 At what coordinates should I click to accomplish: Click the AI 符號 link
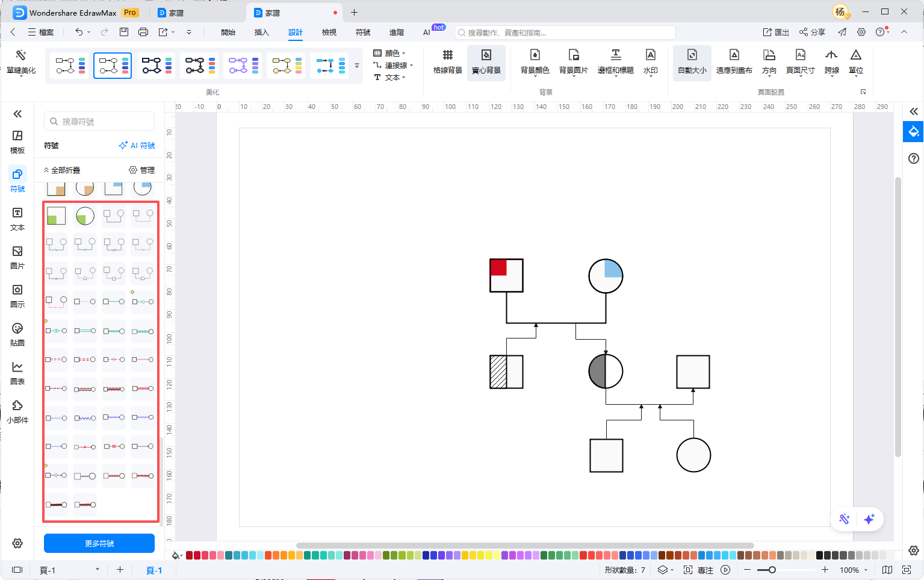(137, 146)
